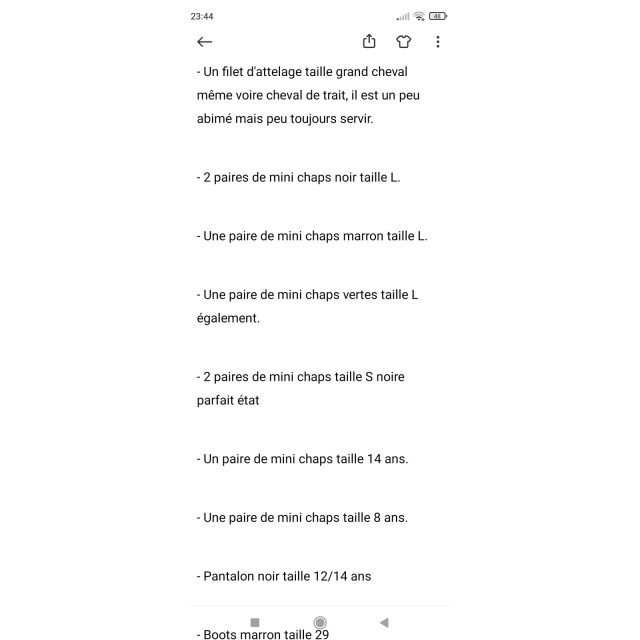Tap the t-shirt icon in header

(x=403, y=42)
